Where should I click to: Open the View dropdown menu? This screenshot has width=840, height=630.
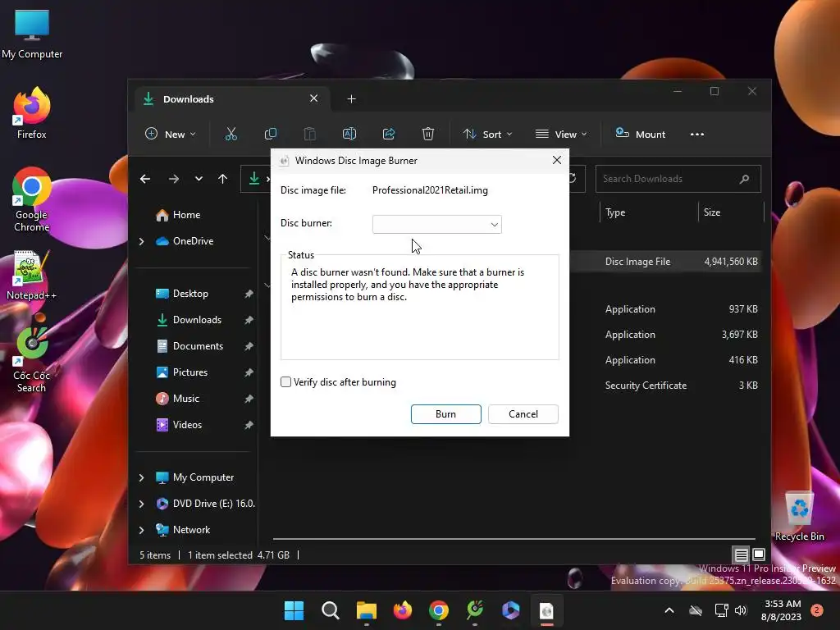(x=561, y=134)
